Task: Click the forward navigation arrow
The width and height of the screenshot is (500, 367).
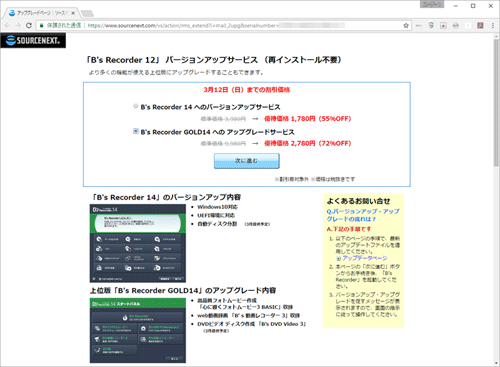Action: (18, 25)
